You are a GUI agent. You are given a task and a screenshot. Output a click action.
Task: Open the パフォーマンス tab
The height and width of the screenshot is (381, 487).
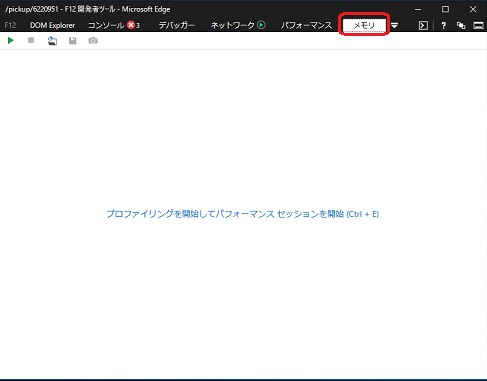(306, 25)
